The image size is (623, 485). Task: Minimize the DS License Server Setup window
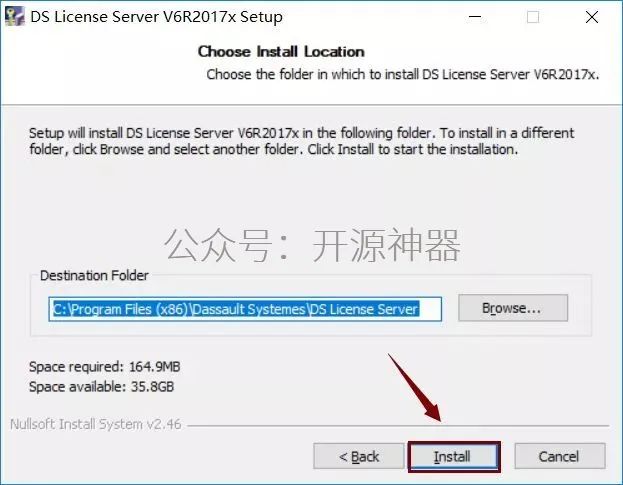475,17
